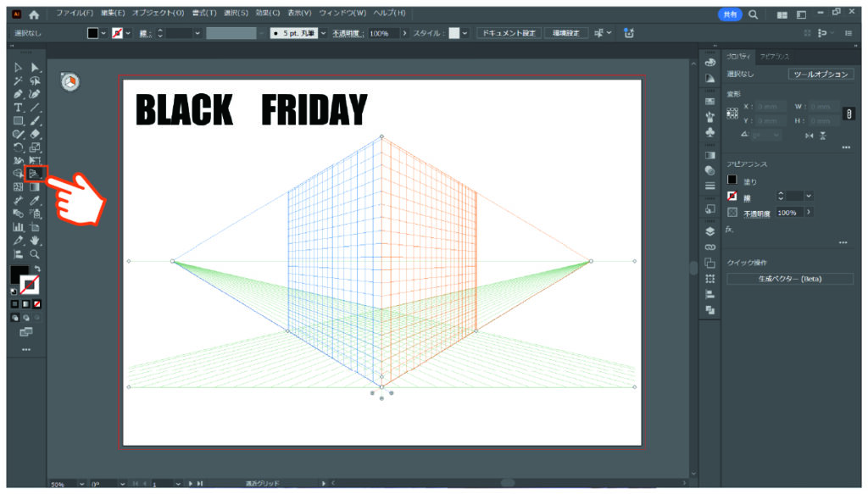Toggle constrain width and height proportions link
The image size is (868, 494).
click(849, 114)
